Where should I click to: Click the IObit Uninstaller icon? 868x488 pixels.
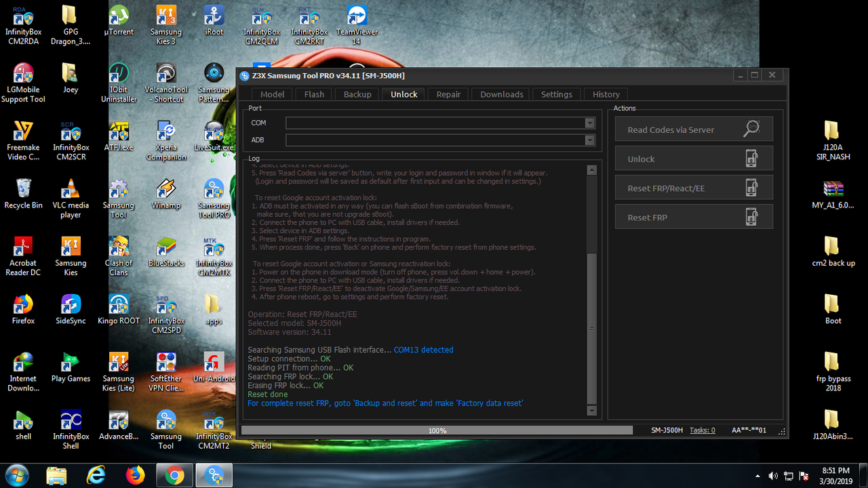coord(119,83)
